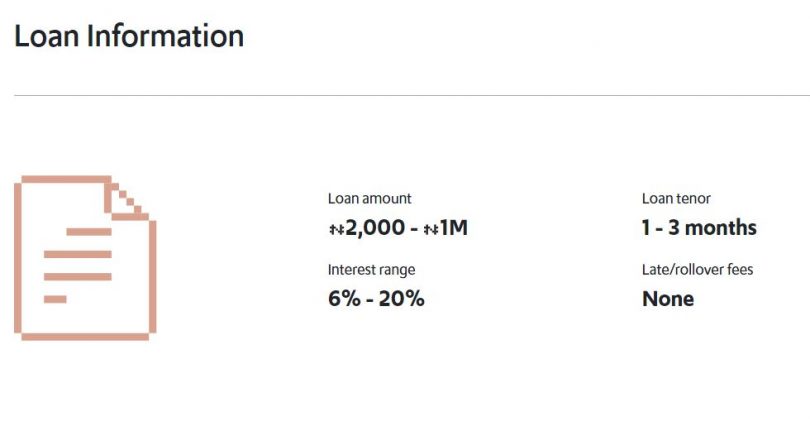Click the word months in loan tenor
The width and height of the screenshot is (810, 431).
tap(721, 228)
